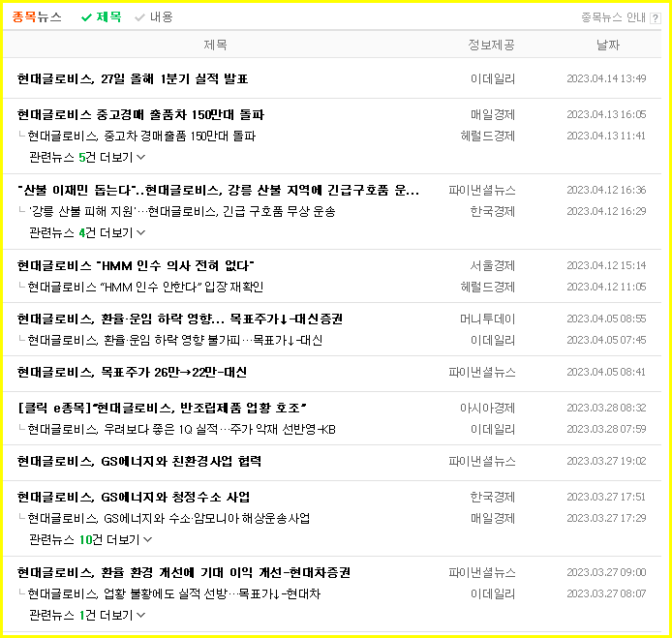Viewport: 672px width, 638px height.
Task: Open article "산불 이재민 돕는다"..현대글로비스 강릉 산불
Action: (x=218, y=191)
